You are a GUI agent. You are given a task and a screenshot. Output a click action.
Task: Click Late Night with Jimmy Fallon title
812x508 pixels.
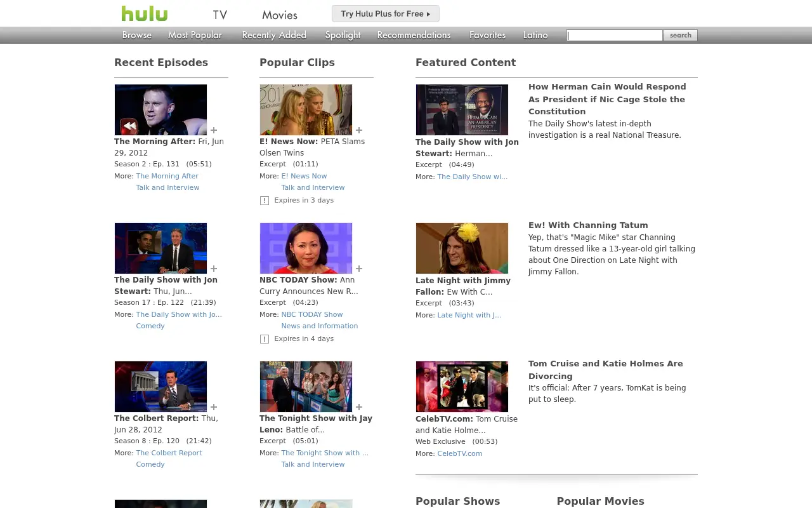[463, 286]
